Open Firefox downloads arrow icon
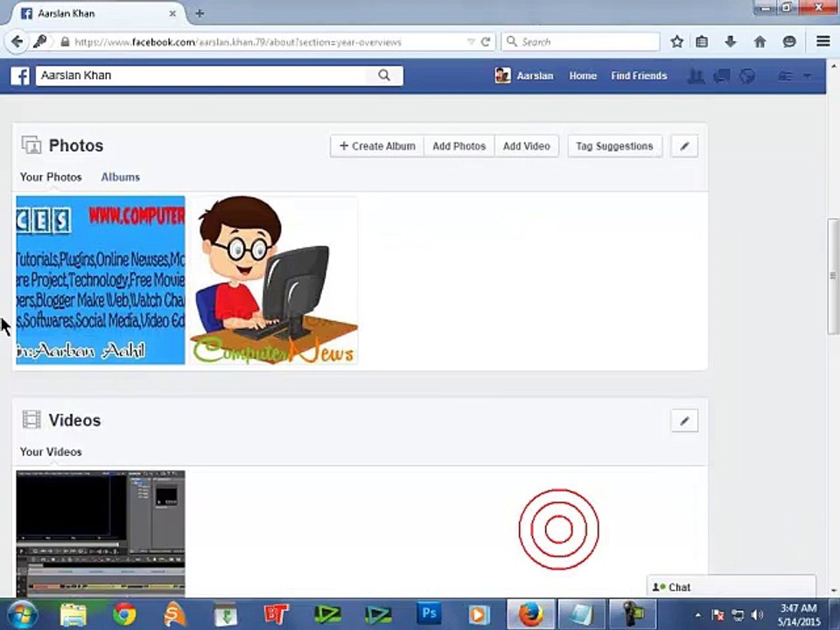Viewport: 840px width, 630px height. click(731, 42)
